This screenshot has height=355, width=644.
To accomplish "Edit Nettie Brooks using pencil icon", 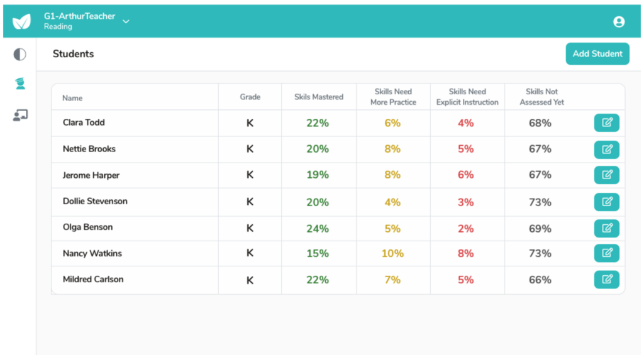I will (x=606, y=150).
